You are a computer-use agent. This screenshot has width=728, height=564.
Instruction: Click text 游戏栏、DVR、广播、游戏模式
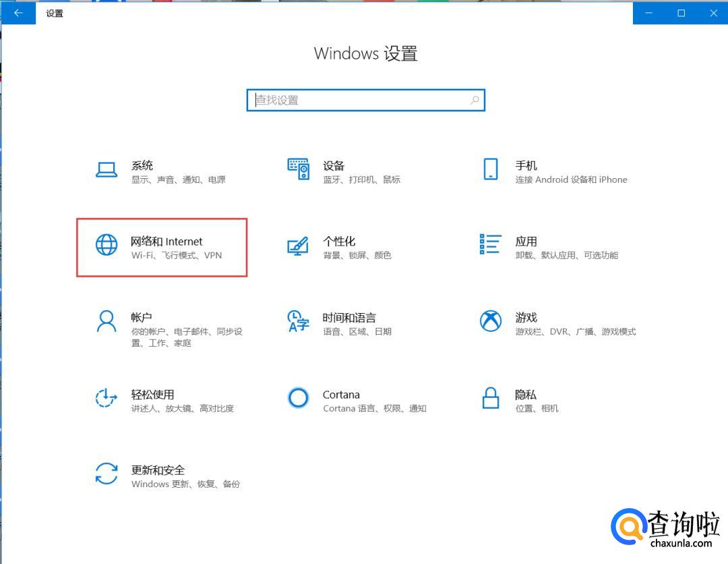click(x=576, y=331)
